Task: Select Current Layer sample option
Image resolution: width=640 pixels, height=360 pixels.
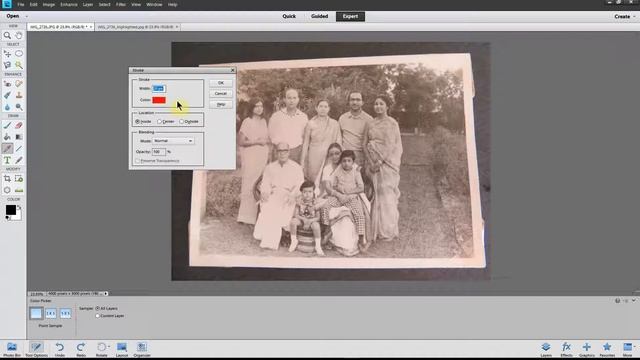Action: coord(98,316)
